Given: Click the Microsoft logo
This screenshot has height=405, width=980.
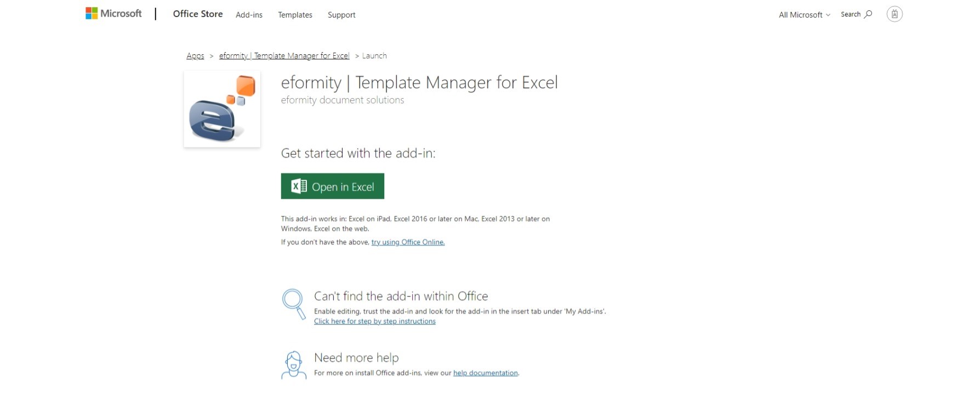Looking at the screenshot, I should pos(112,13).
